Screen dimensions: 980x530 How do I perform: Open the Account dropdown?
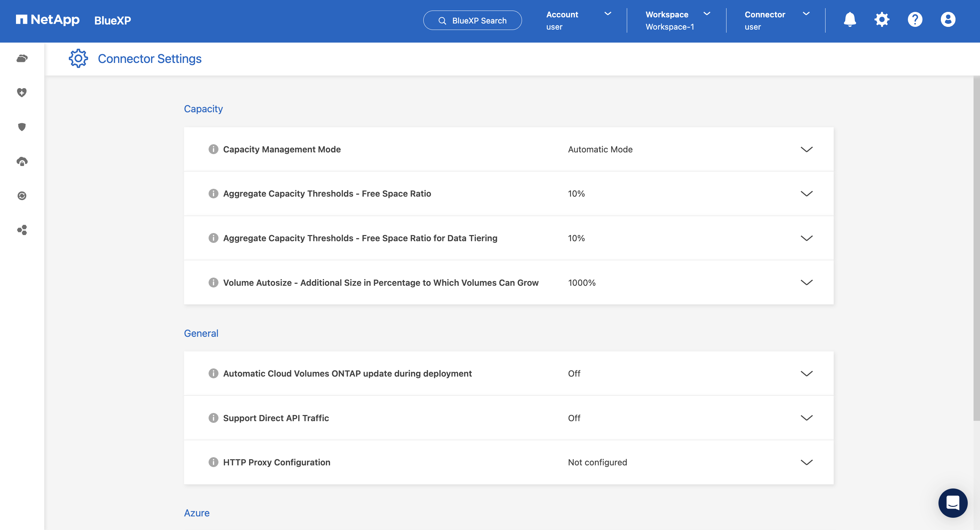578,20
